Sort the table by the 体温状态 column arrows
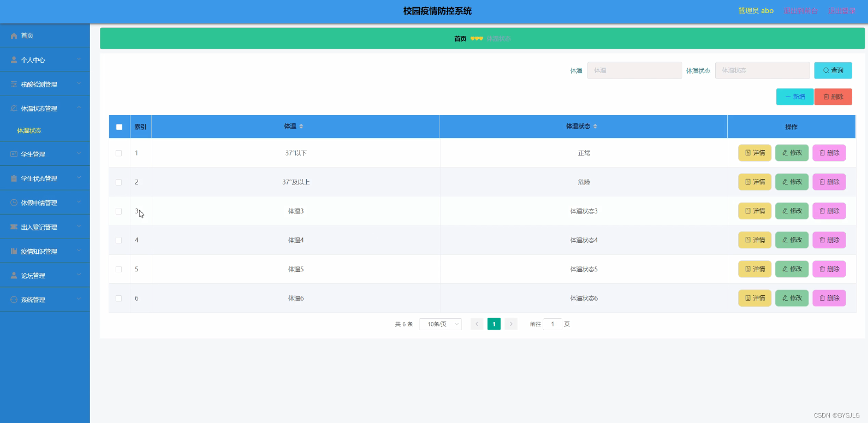 pos(595,127)
